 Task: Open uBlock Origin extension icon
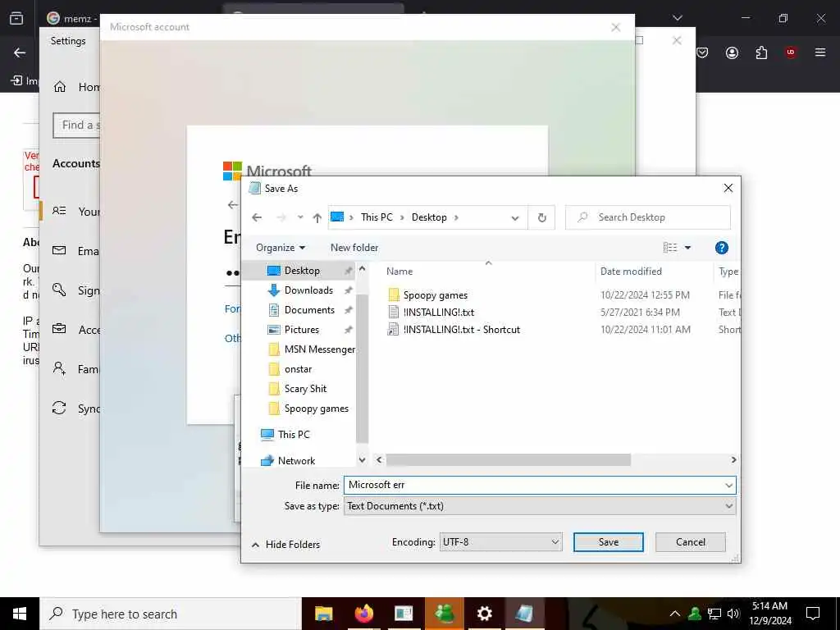pyautogui.click(x=790, y=52)
